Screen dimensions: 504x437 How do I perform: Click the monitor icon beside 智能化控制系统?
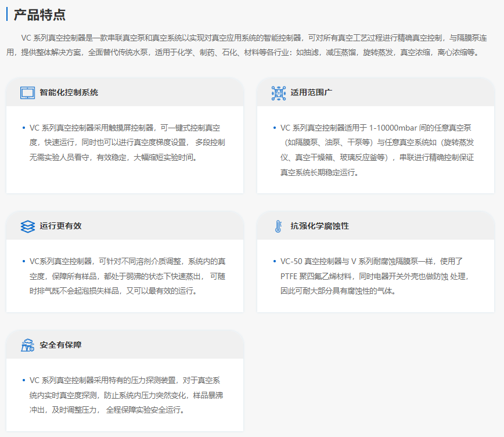coord(27,93)
